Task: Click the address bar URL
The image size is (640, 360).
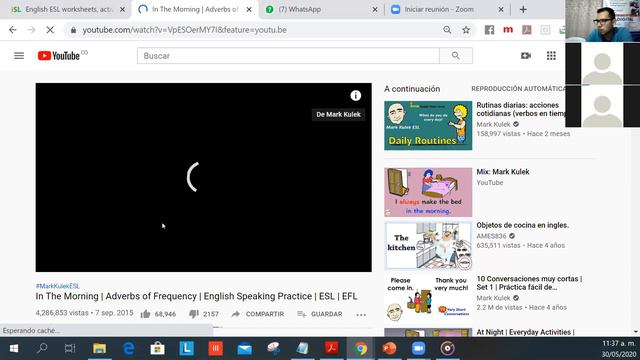Action: click(184, 30)
